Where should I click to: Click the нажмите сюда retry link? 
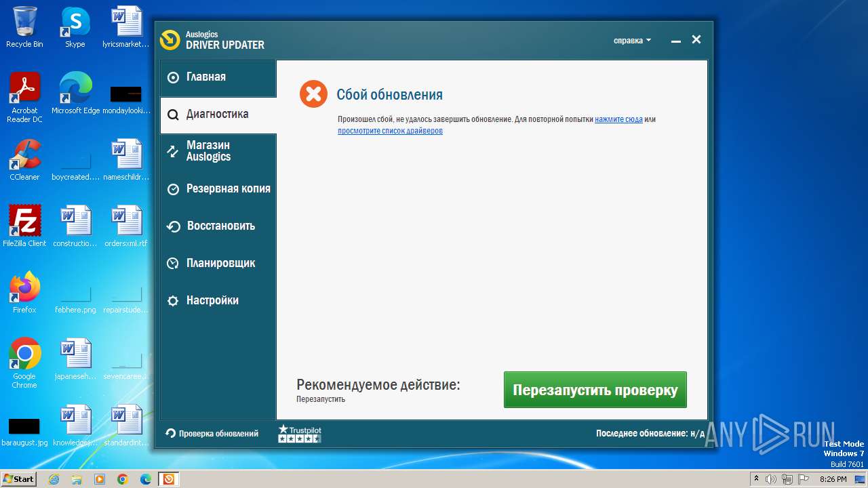point(618,119)
